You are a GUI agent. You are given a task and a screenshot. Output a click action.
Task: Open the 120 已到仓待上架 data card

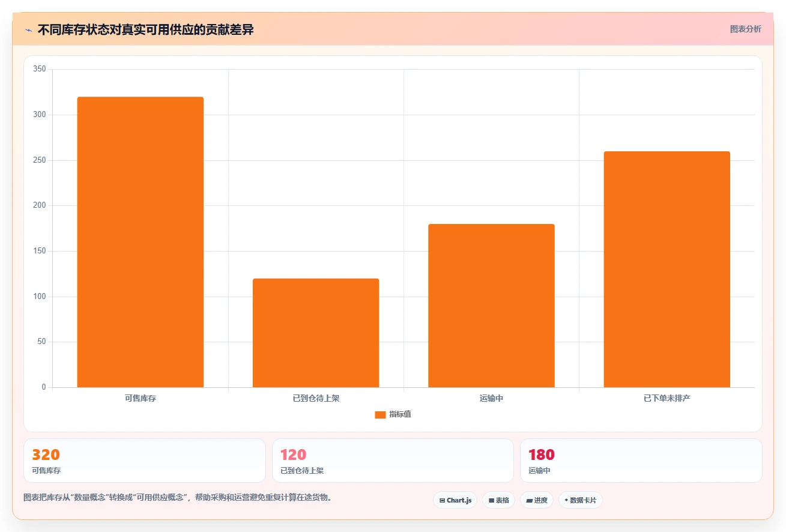(393, 461)
